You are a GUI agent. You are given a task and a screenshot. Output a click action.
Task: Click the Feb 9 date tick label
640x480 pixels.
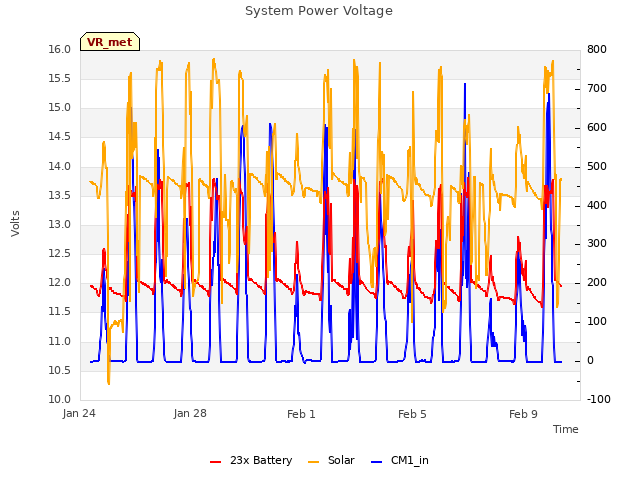point(523,414)
